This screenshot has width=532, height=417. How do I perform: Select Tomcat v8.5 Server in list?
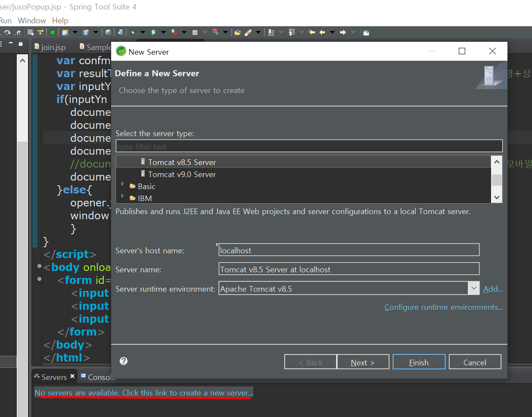[x=182, y=162]
